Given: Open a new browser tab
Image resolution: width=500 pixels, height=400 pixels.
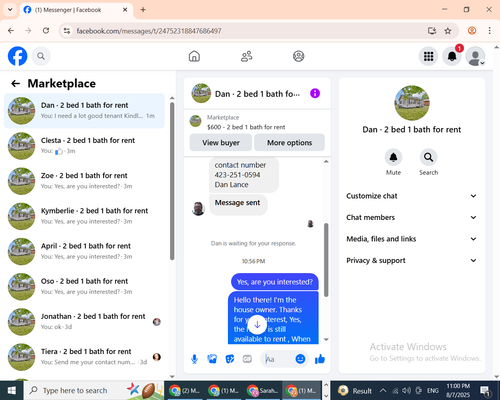Looking at the screenshot, I should pyautogui.click(x=143, y=10).
